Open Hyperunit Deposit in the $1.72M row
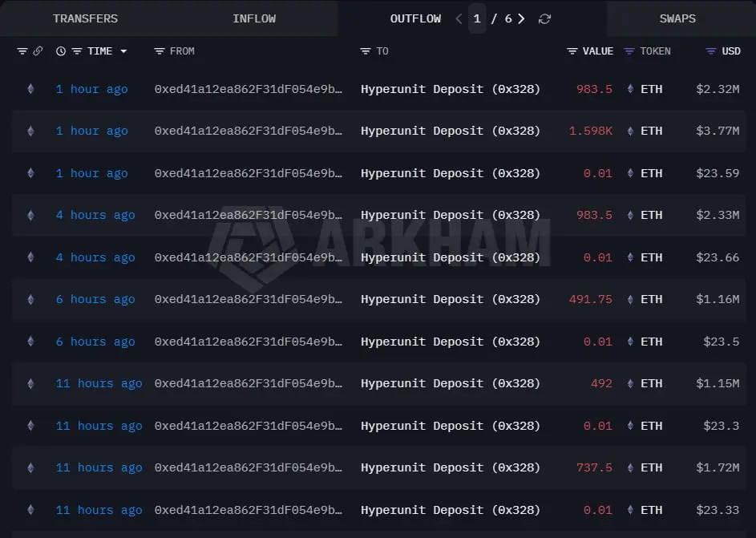 pyautogui.click(x=451, y=467)
